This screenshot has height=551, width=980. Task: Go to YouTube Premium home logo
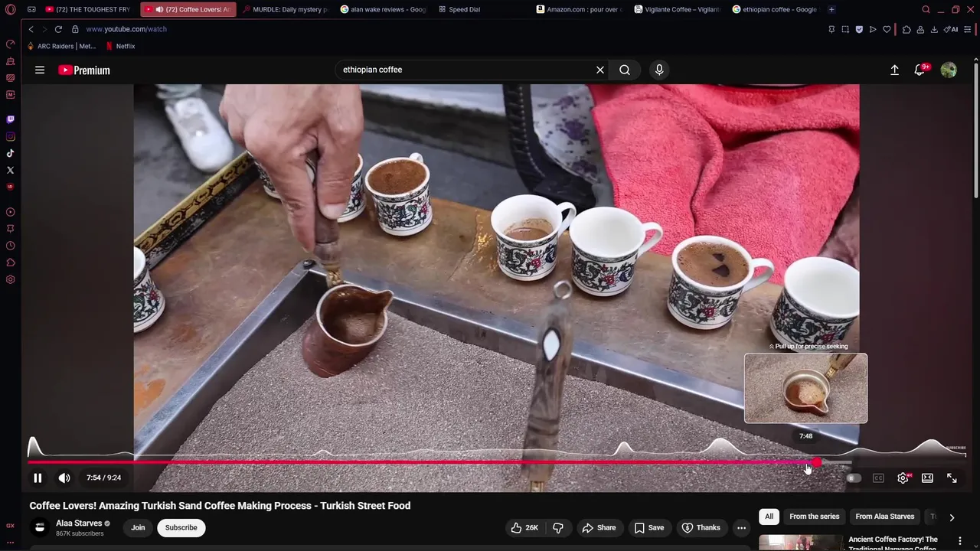(84, 70)
